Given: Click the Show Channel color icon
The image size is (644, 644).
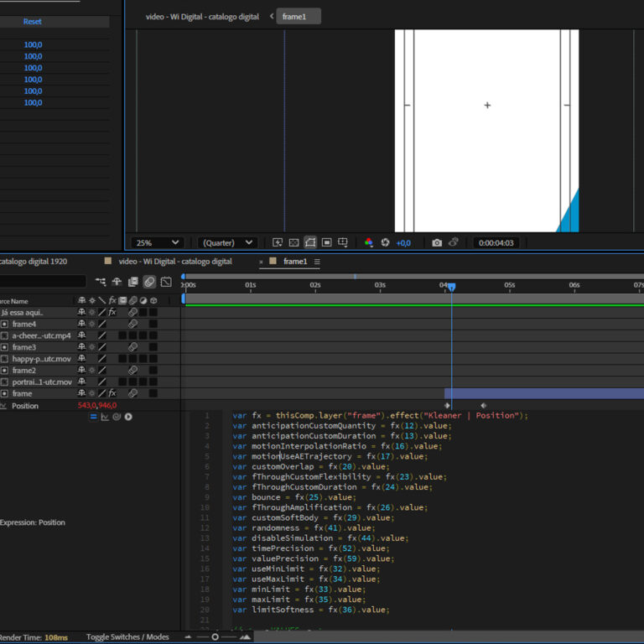Looking at the screenshot, I should pyautogui.click(x=368, y=242).
